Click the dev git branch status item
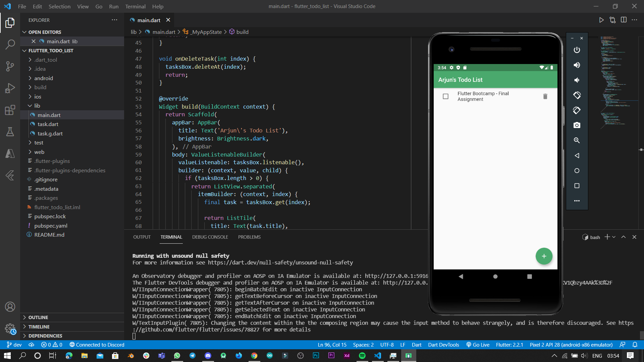 (x=14, y=345)
